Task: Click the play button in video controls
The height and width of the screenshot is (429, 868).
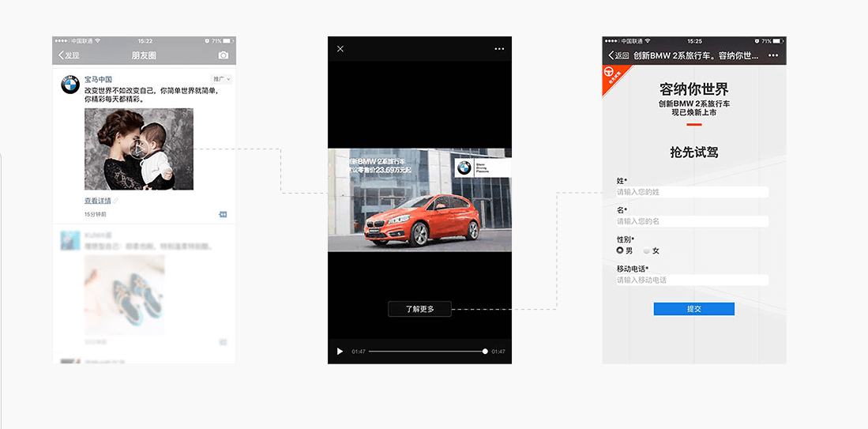Action: pyautogui.click(x=340, y=352)
